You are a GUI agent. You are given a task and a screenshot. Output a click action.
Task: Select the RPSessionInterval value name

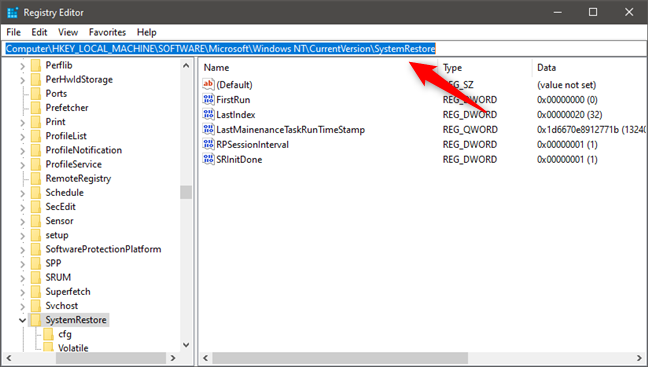[x=253, y=144]
